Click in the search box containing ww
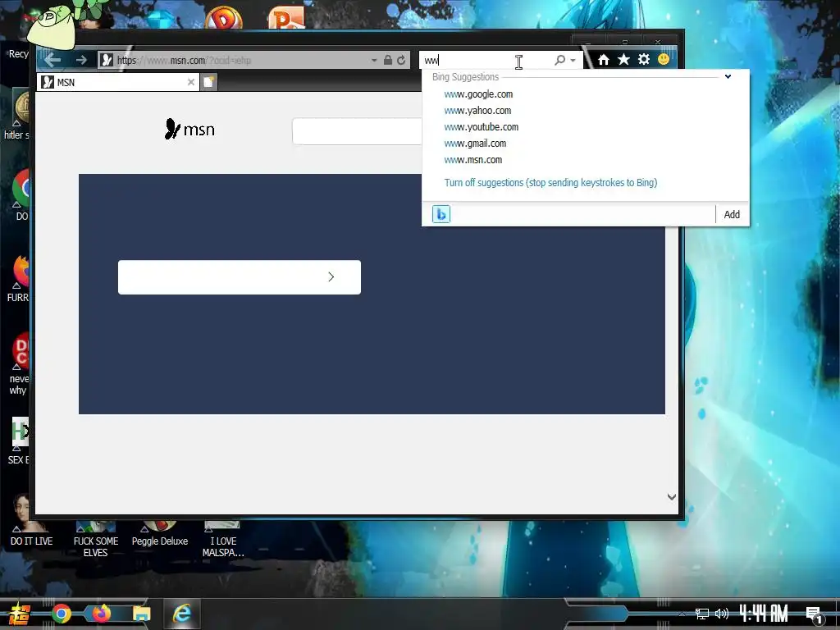The image size is (840, 630). pyautogui.click(x=485, y=60)
